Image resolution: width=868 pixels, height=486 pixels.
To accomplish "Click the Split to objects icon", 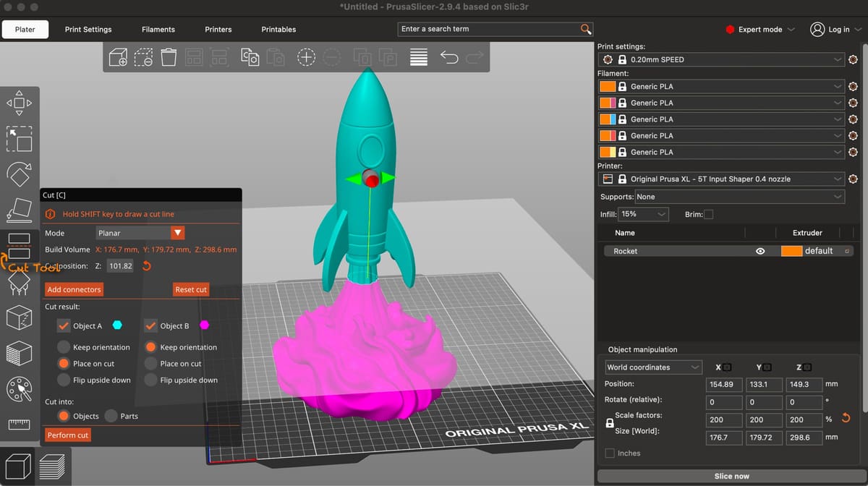I will [x=362, y=57].
